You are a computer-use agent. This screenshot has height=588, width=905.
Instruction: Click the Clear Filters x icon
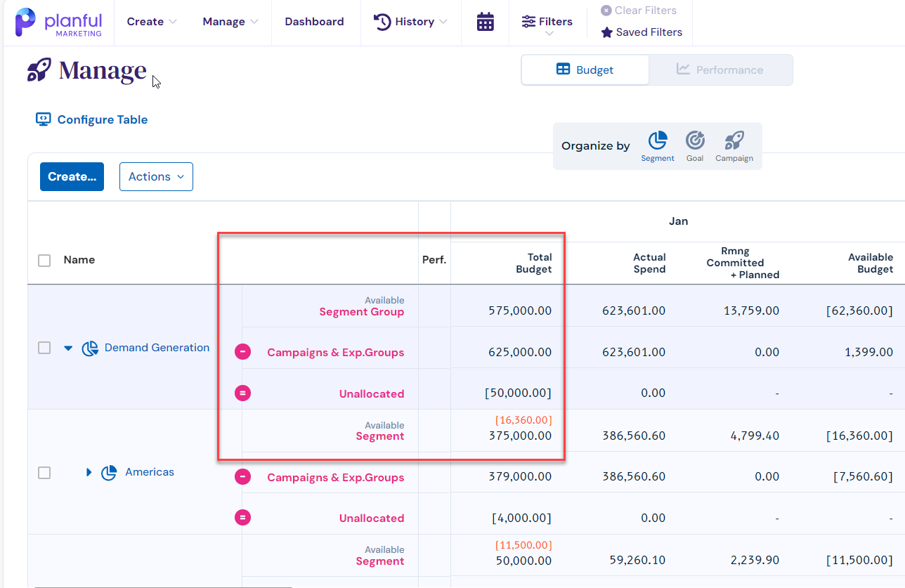point(606,11)
